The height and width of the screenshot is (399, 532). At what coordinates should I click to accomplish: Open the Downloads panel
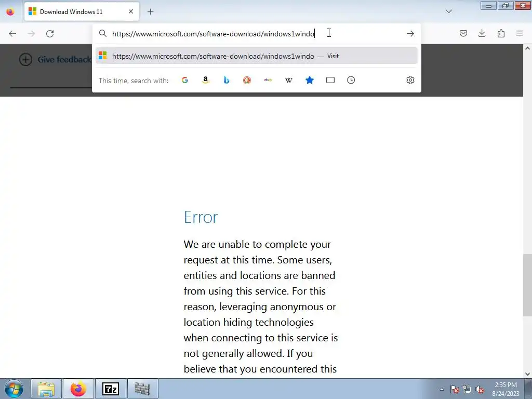pos(482,33)
